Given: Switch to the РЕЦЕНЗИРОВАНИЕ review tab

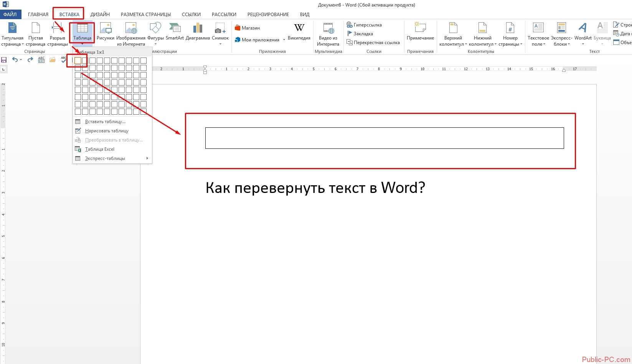Looking at the screenshot, I should click(268, 15).
